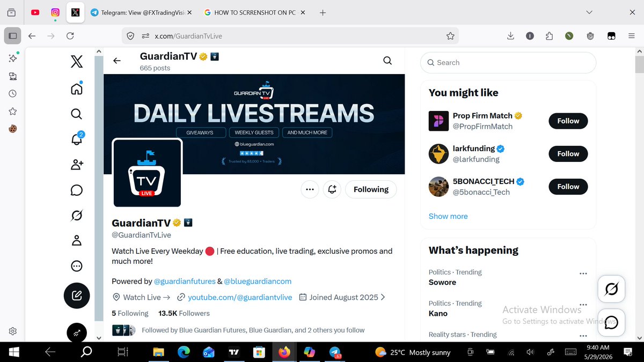Open Explore search in X sidebar
Viewport: 644px width, 362px height.
point(77,114)
